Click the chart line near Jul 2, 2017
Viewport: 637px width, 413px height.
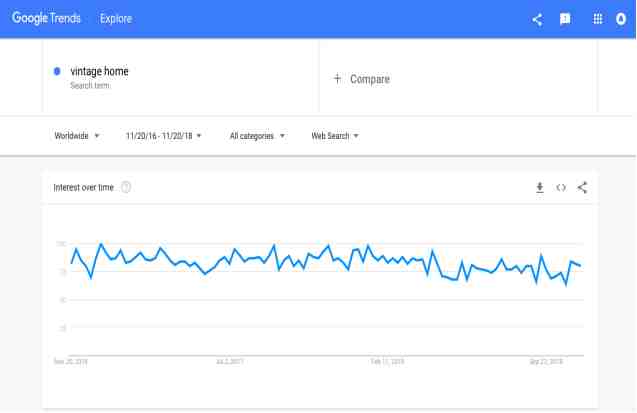230,258
